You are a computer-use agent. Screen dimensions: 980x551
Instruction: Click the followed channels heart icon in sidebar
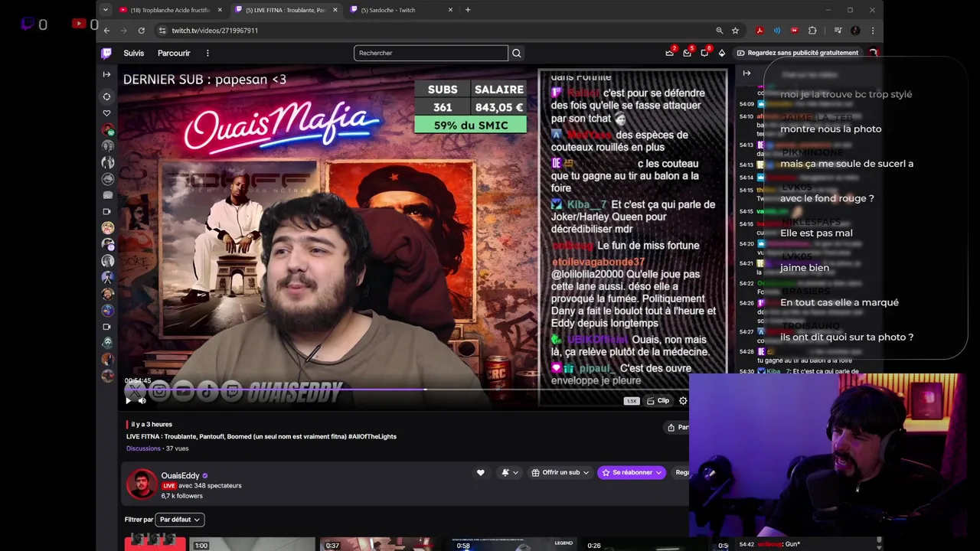(107, 113)
